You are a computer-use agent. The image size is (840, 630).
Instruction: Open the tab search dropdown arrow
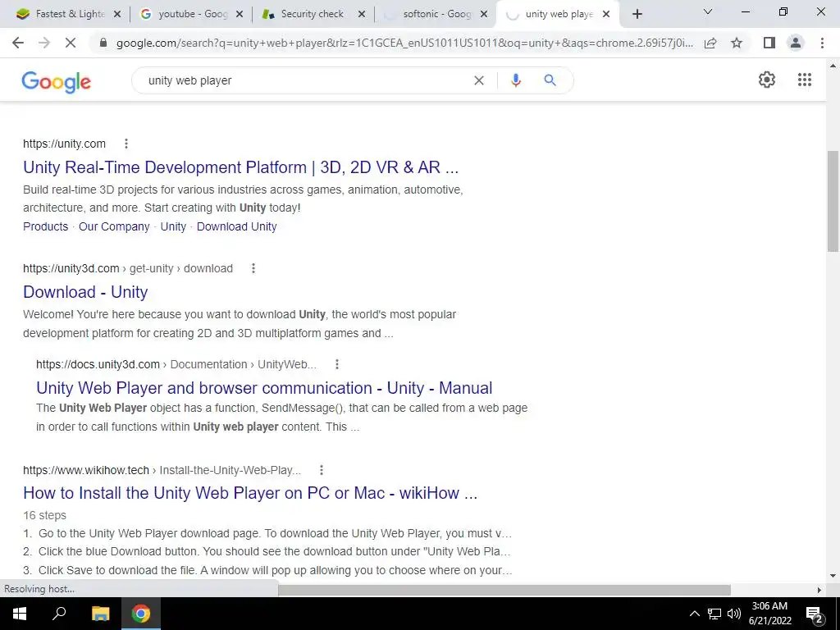(x=707, y=11)
